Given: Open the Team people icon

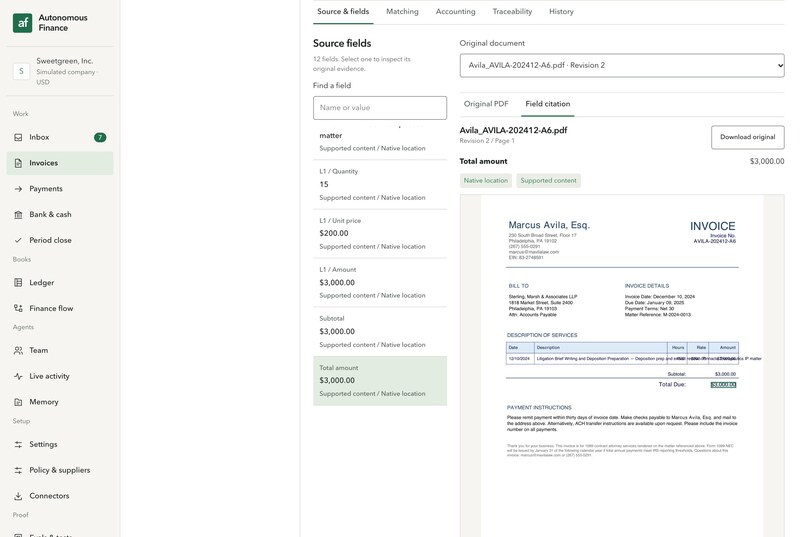Looking at the screenshot, I should tap(18, 350).
